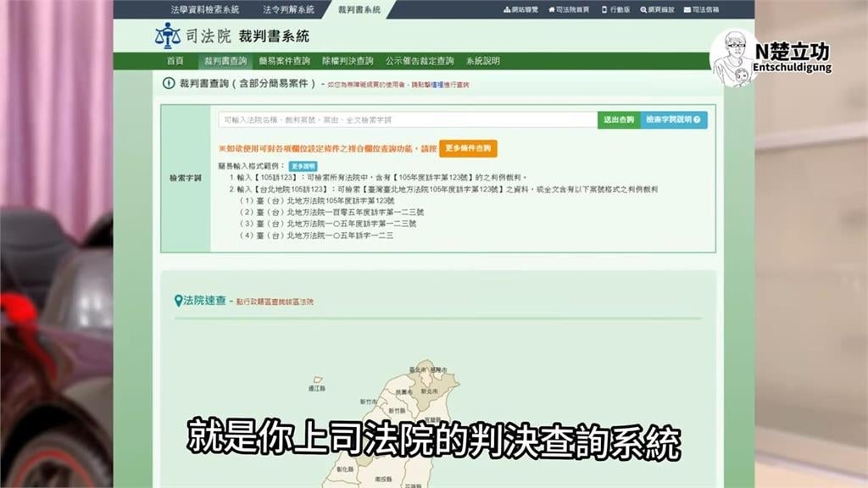Click the accessibility link in red notice

[x=437, y=85]
